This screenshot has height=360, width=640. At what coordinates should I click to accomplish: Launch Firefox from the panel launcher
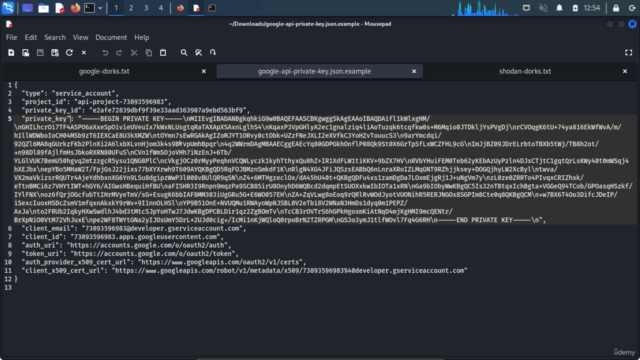pos(75,8)
